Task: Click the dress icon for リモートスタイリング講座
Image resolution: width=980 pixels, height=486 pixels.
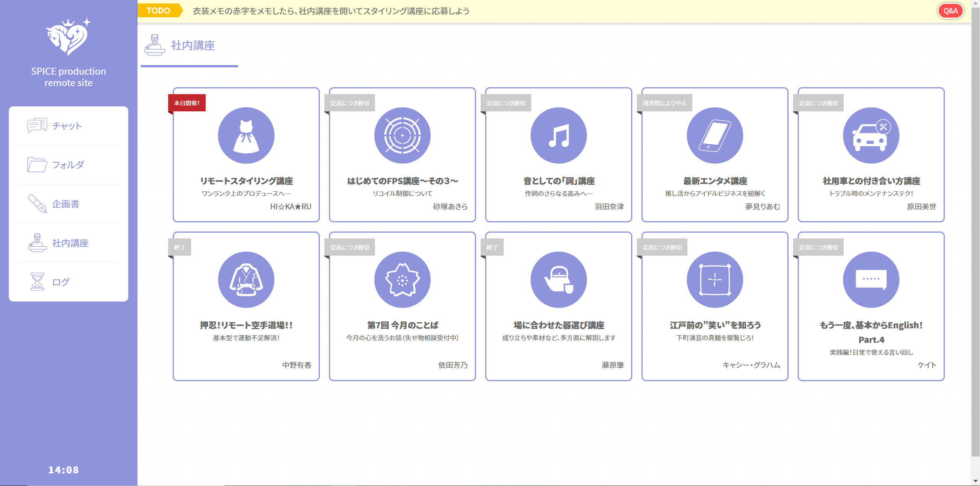Action: pos(246,135)
